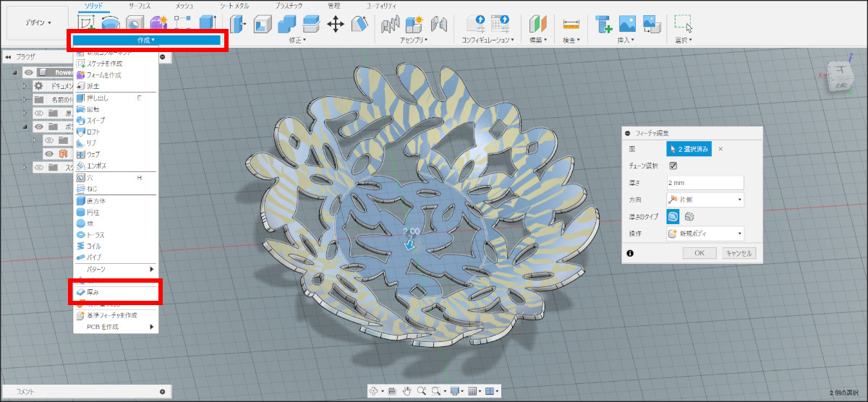Toggle visibility eye of the flower root component
This screenshot has width=868, height=402.
click(x=29, y=72)
